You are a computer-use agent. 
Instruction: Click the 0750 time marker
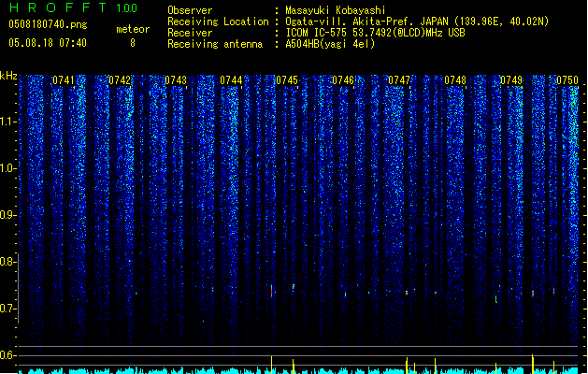[x=567, y=80]
